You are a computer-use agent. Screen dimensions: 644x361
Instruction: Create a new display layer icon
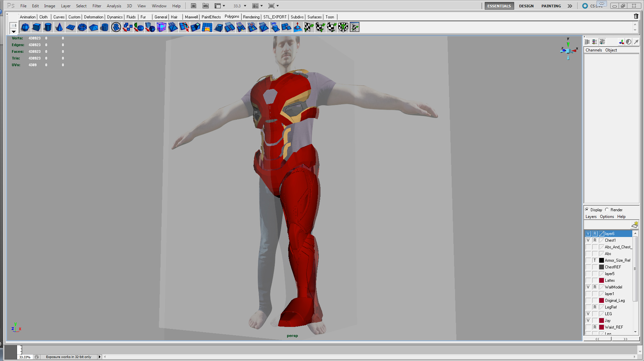click(635, 224)
